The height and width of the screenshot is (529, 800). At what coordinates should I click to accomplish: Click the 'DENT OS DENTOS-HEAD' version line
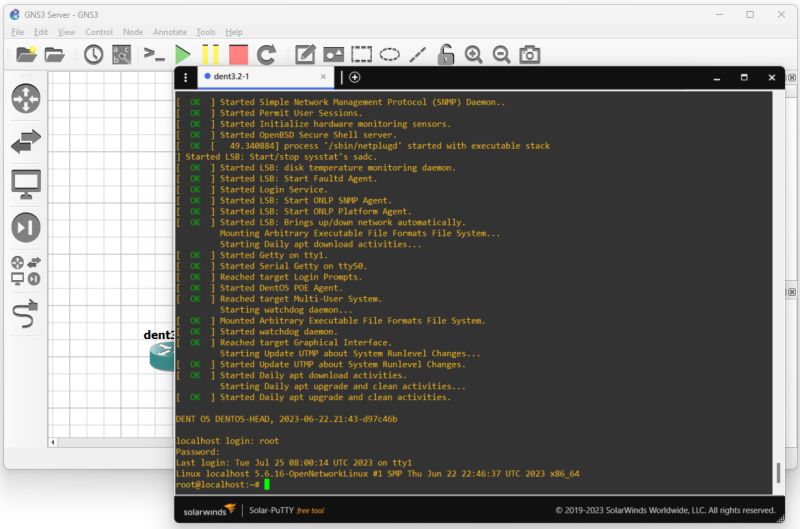coord(286,419)
